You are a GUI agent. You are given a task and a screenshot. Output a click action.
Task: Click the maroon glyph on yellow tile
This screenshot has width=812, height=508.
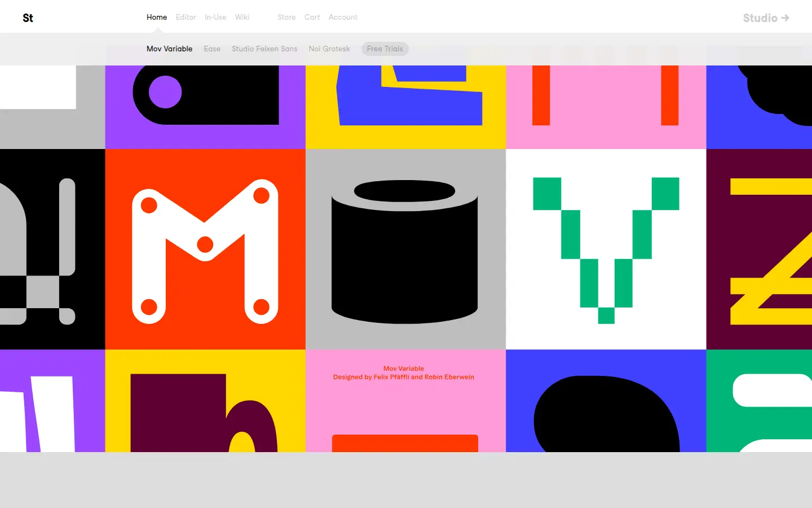[205, 401]
